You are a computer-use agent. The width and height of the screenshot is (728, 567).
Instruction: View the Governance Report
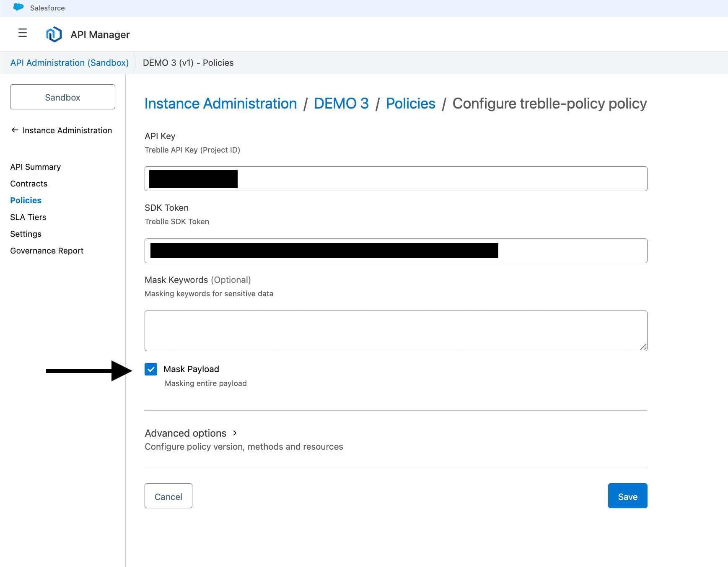pos(47,251)
